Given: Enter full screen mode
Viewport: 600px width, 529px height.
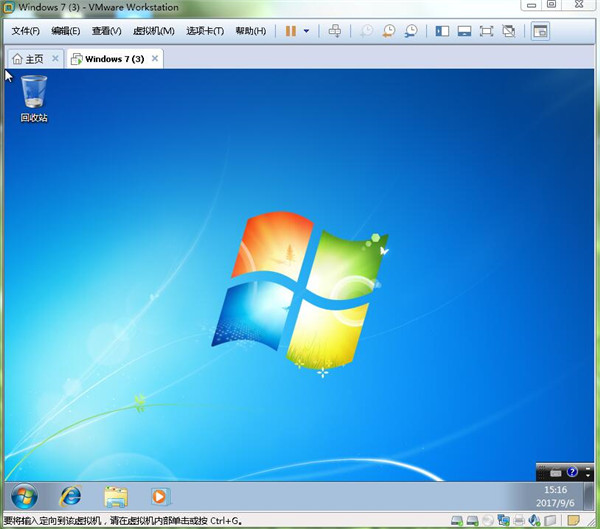Looking at the screenshot, I should point(486,31).
